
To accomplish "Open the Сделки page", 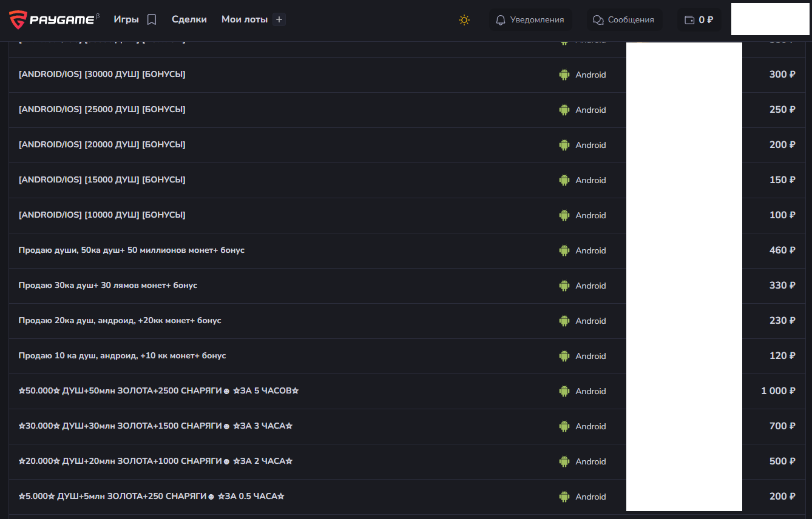I will pyautogui.click(x=189, y=19).
